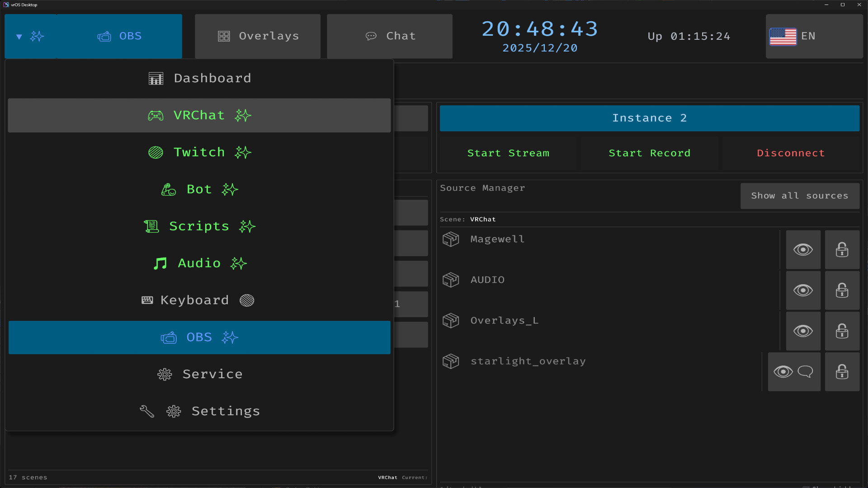Click the speech bubble icon on starlight_overlay row
This screenshot has width=868, height=488.
click(805, 372)
